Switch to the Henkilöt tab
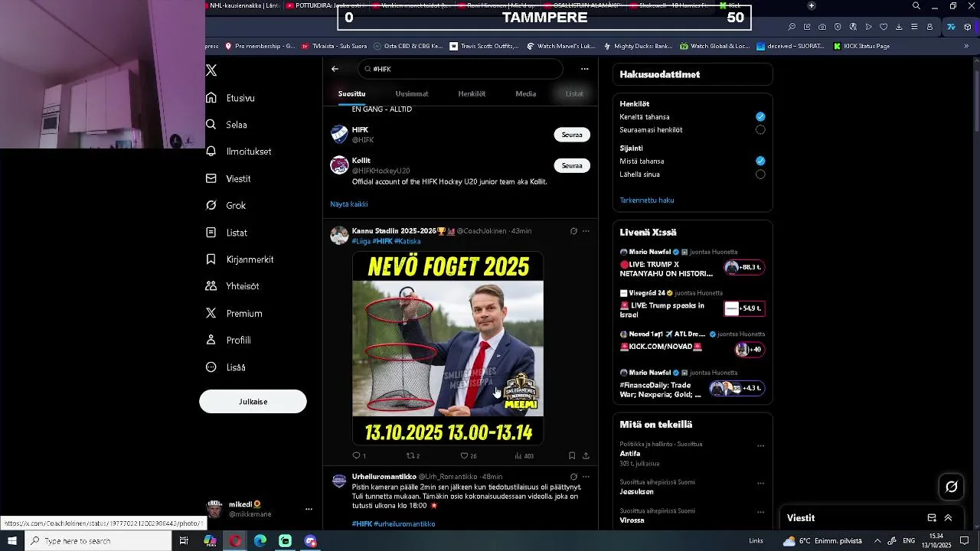 tap(472, 93)
